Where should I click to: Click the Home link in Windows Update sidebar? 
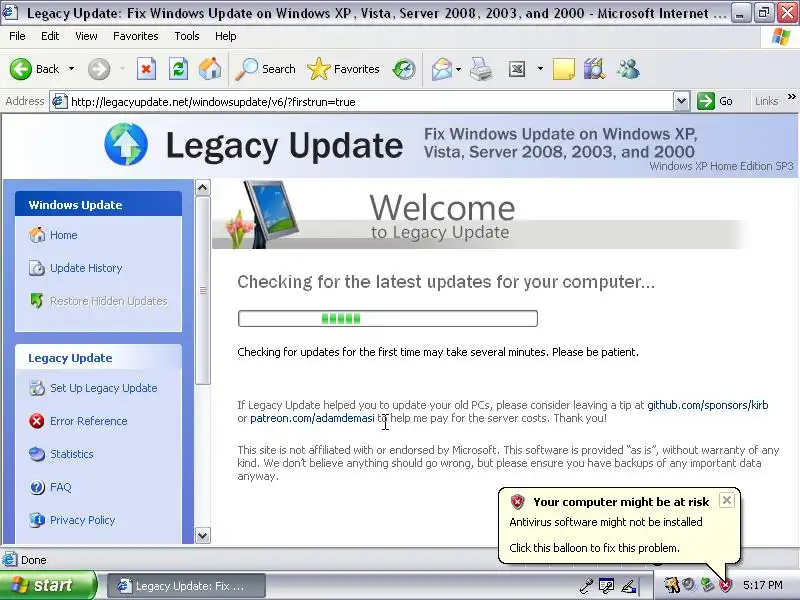64,235
